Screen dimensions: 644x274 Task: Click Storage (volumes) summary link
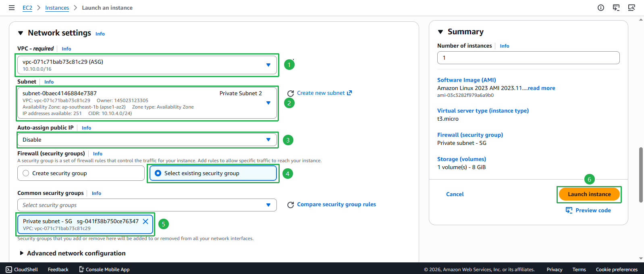[461, 159]
